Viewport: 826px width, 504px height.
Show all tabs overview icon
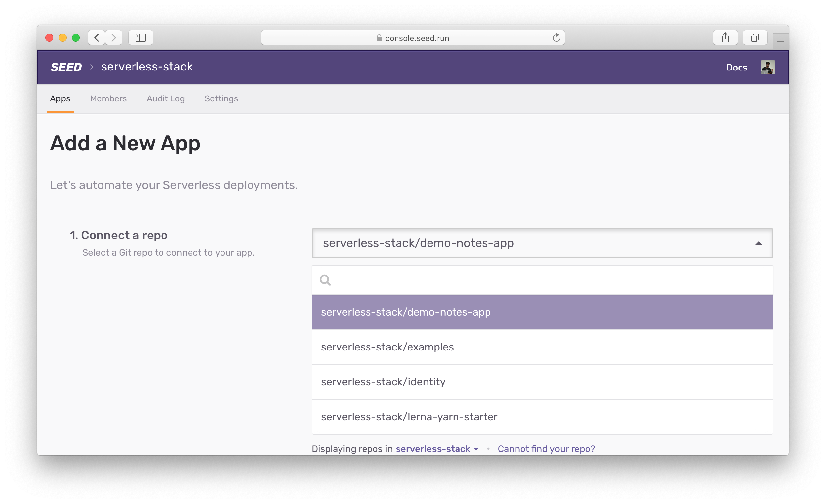tap(754, 38)
